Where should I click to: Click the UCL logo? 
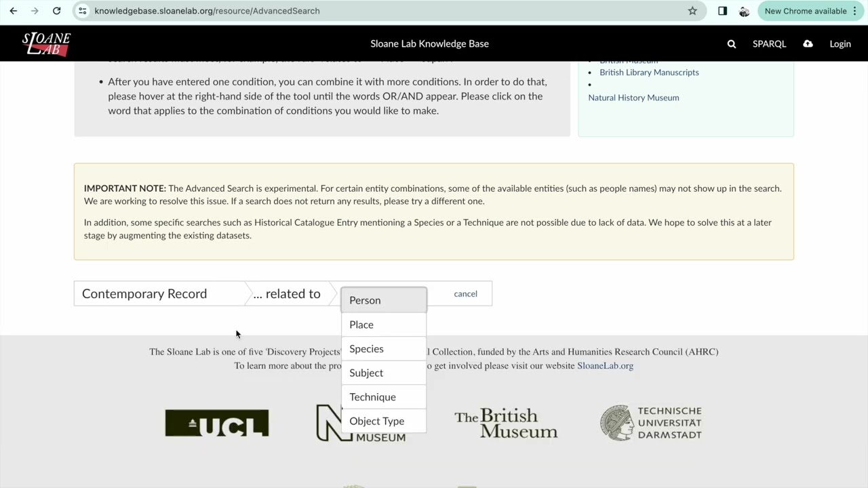[x=217, y=423]
